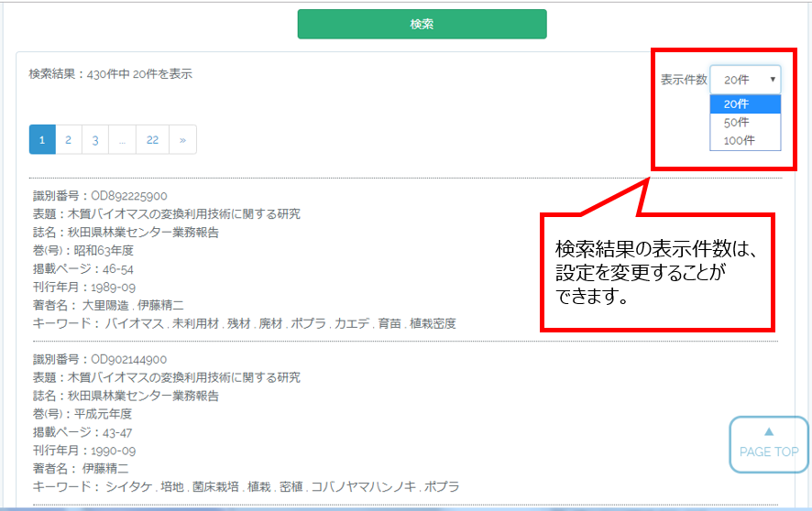Click author line 大里陽造, 伊藤精二

pyautogui.click(x=108, y=305)
